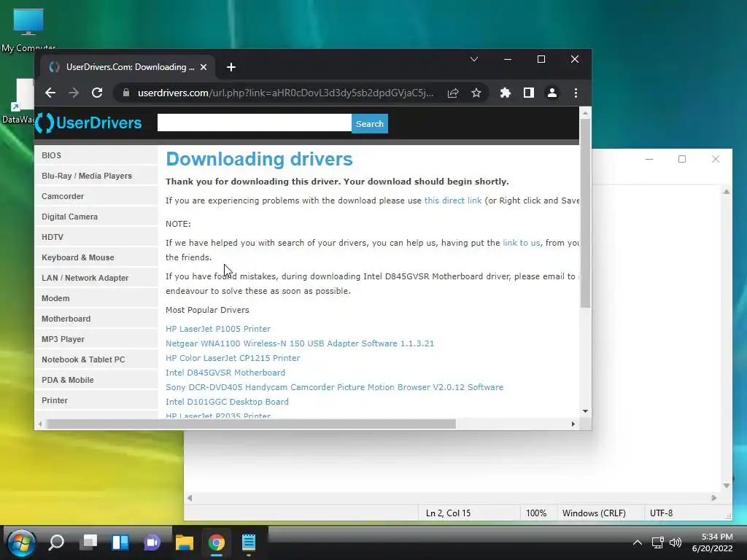
Task: Toggle Chrome side panel
Action: (x=529, y=93)
